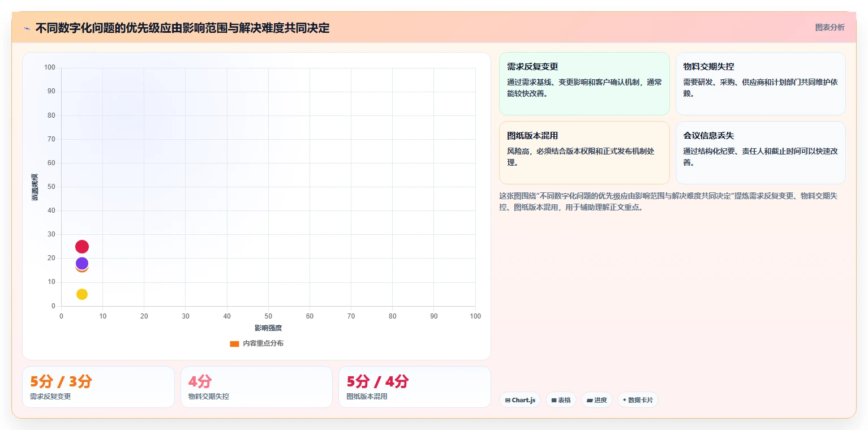Click the 表格 tag chip
The width and height of the screenshot is (868, 430).
[x=561, y=400]
